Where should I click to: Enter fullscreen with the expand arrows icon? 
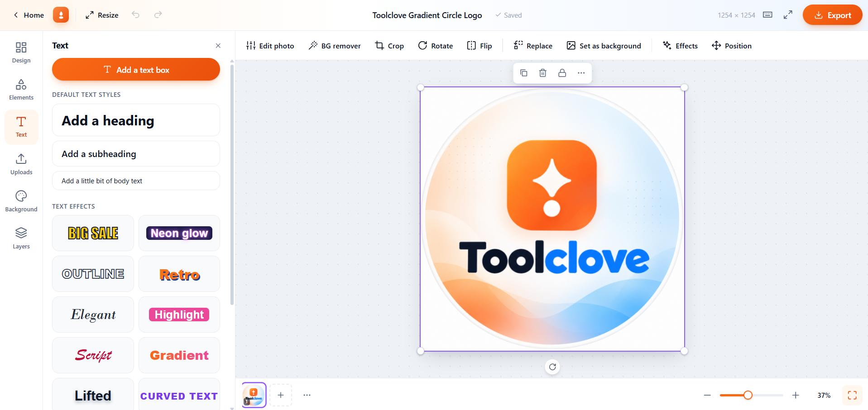click(x=788, y=15)
